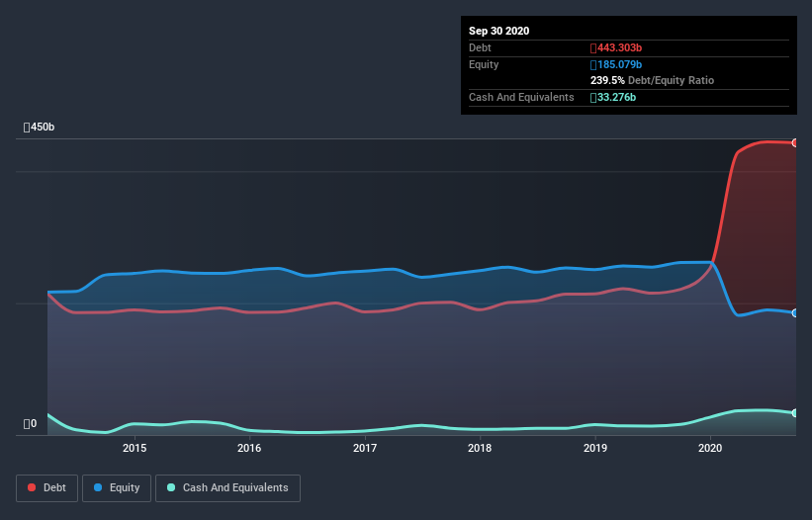Click the Debt label in tooltip

480,47
